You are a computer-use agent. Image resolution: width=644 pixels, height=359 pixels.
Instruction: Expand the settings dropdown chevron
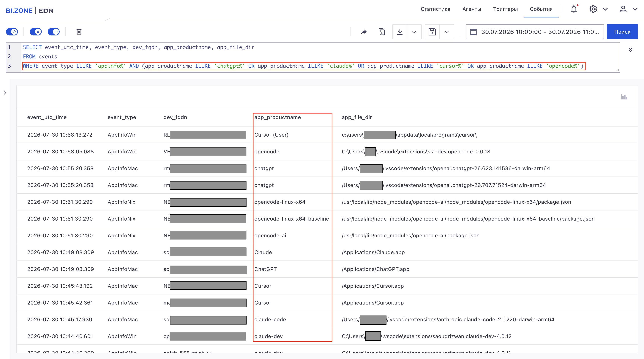[x=605, y=9]
